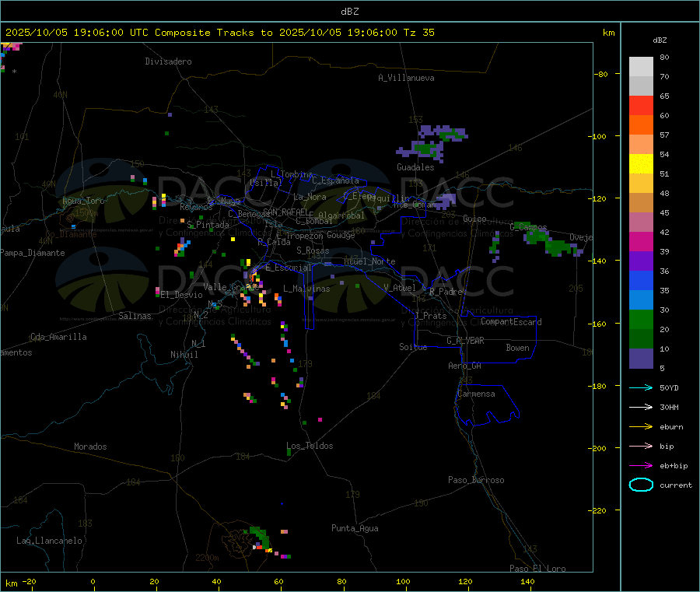Image resolution: width=700 pixels, height=592 pixels.
Task: Click the 'Punta_Agua' map label
Action: click(355, 528)
